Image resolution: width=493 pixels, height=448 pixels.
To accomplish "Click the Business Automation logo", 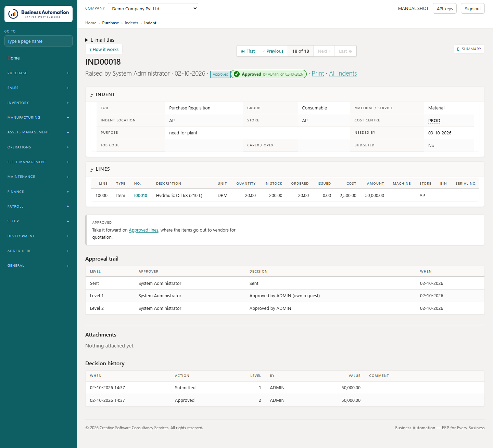I will coord(38,14).
